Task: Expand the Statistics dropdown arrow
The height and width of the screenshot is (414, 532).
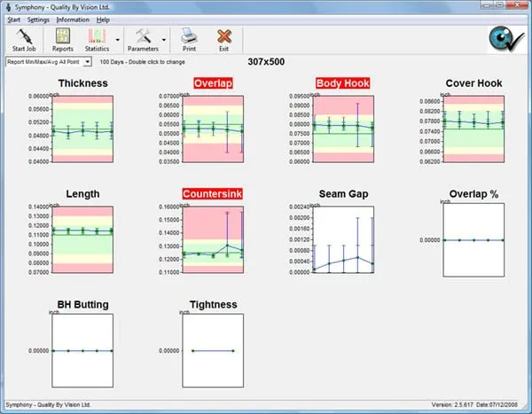Action: click(x=117, y=40)
